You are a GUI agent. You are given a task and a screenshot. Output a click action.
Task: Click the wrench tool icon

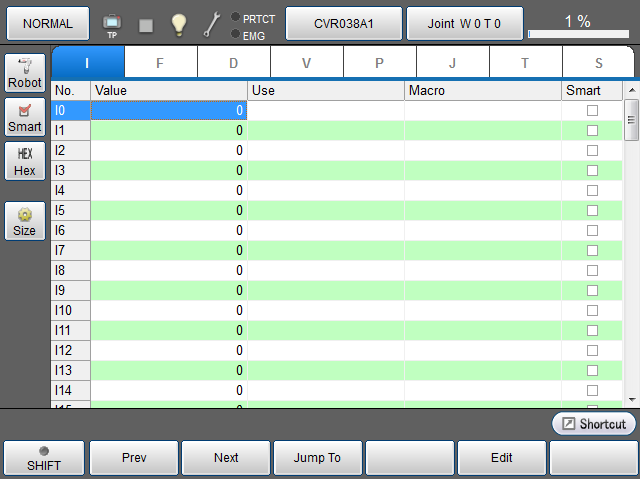pos(212,24)
